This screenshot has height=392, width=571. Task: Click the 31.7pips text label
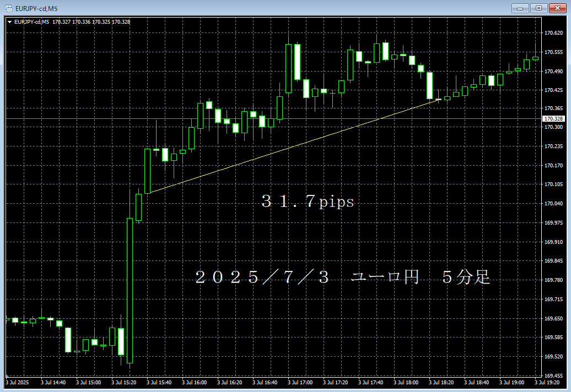[x=308, y=202]
